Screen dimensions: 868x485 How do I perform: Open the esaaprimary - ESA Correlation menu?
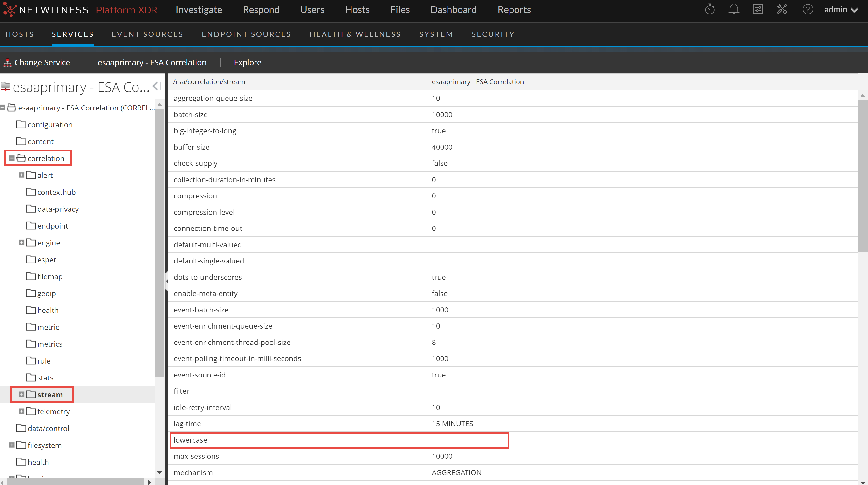(x=152, y=63)
